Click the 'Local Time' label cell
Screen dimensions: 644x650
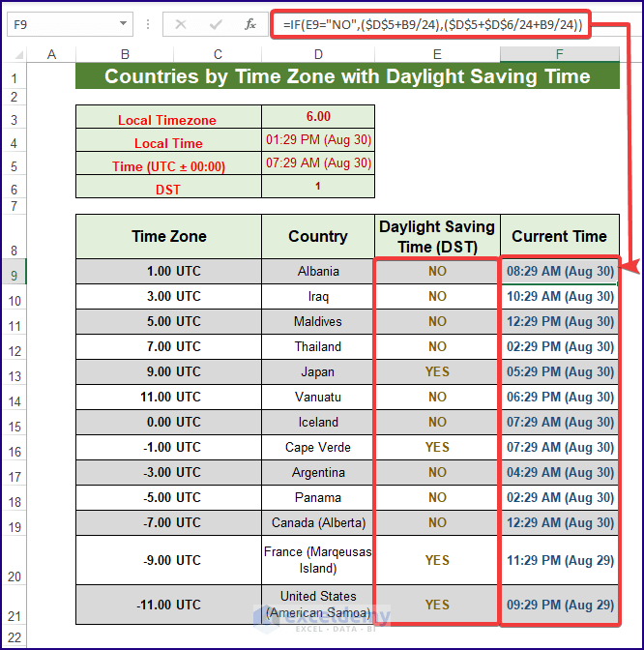pos(168,140)
